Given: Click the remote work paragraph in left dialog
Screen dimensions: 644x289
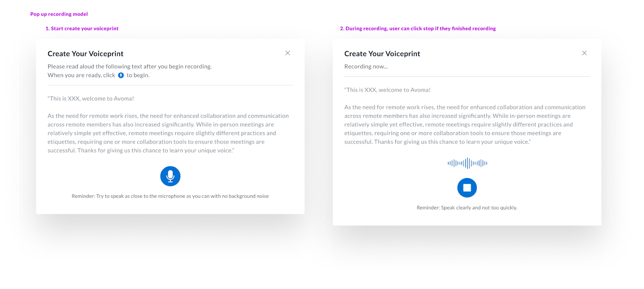Looking at the screenshot, I should click(168, 133).
